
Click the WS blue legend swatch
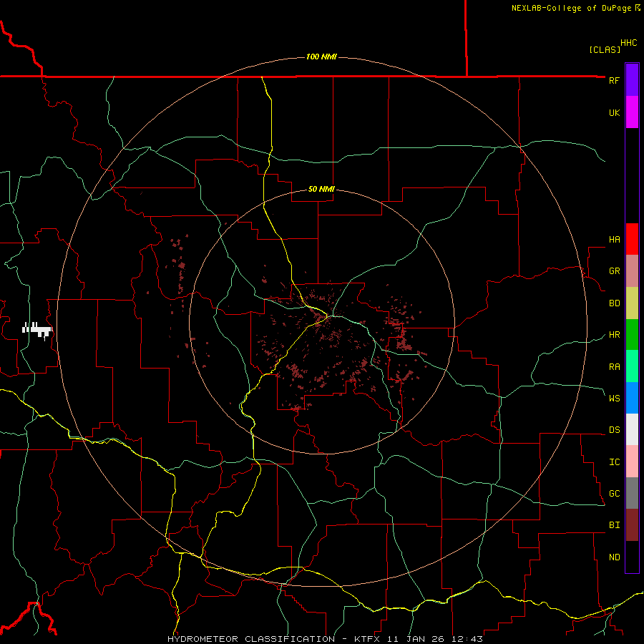click(632, 398)
